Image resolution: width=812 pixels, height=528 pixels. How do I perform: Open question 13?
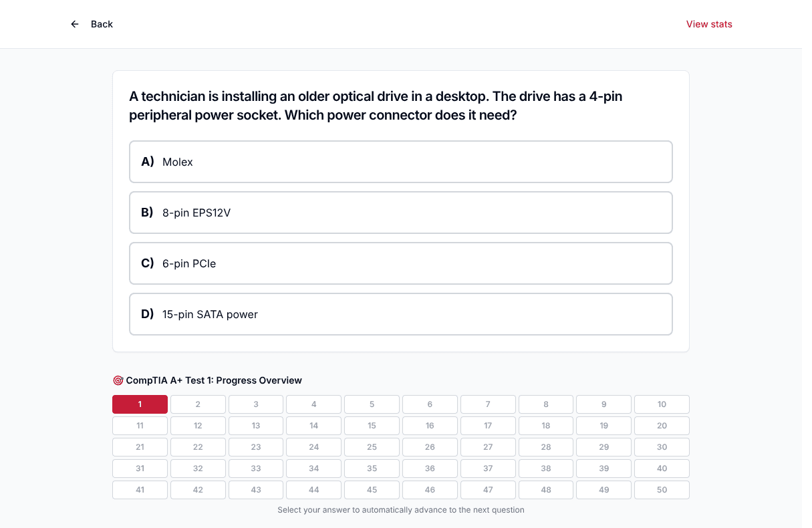point(256,426)
